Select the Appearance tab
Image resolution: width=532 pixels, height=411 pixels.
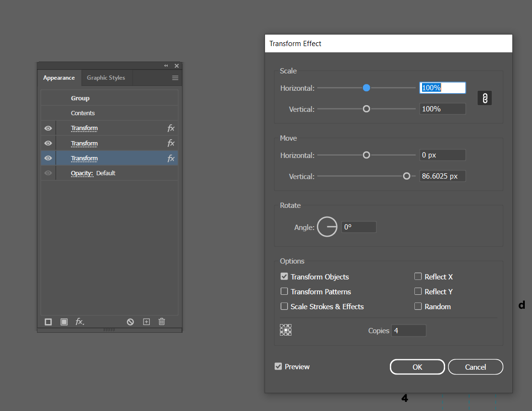point(59,78)
